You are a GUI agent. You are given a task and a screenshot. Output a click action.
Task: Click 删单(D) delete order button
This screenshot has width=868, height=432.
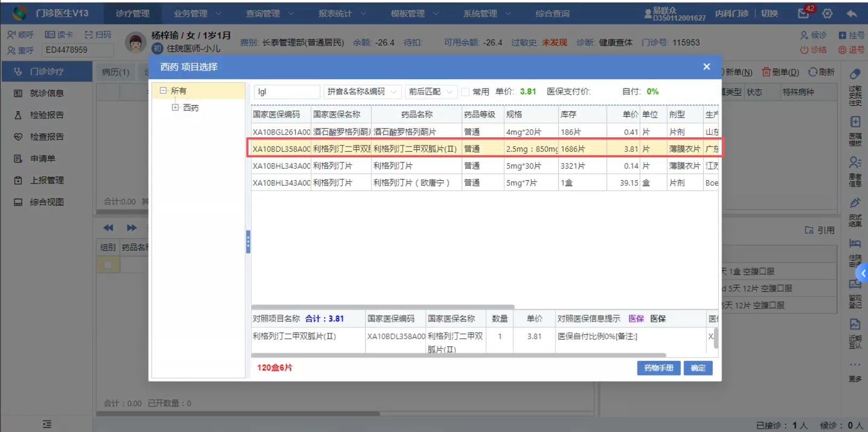coord(781,72)
